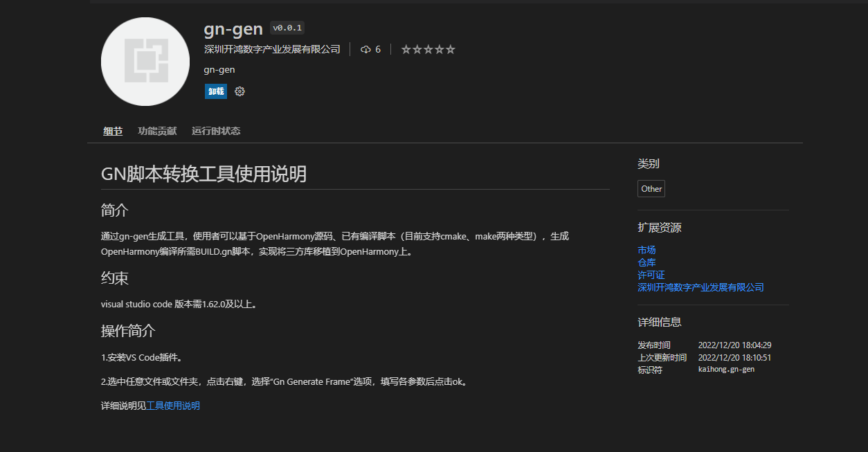Click the publisher name beside the install count
Image resolution: width=868 pixels, height=452 pixels.
pyautogui.click(x=272, y=50)
